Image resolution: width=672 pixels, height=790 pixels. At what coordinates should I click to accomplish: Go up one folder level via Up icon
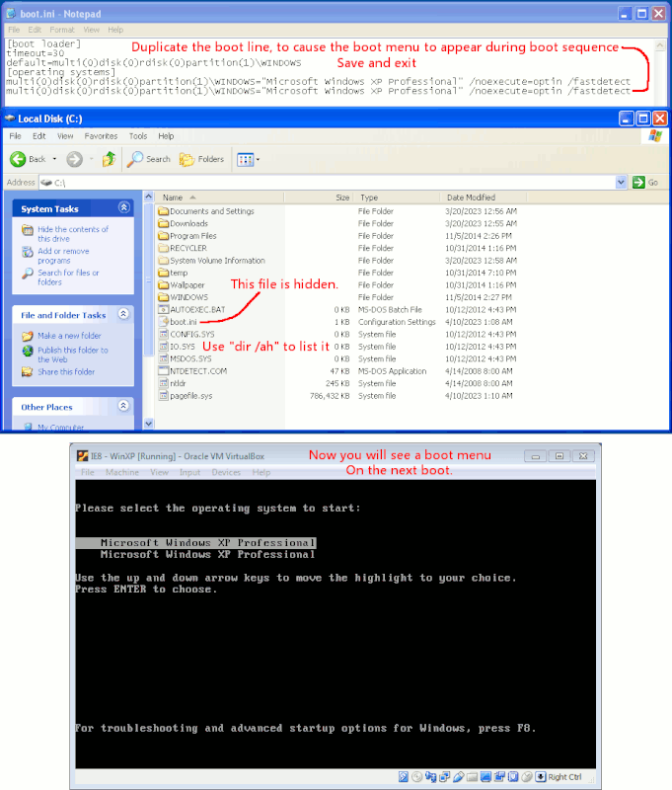point(109,159)
